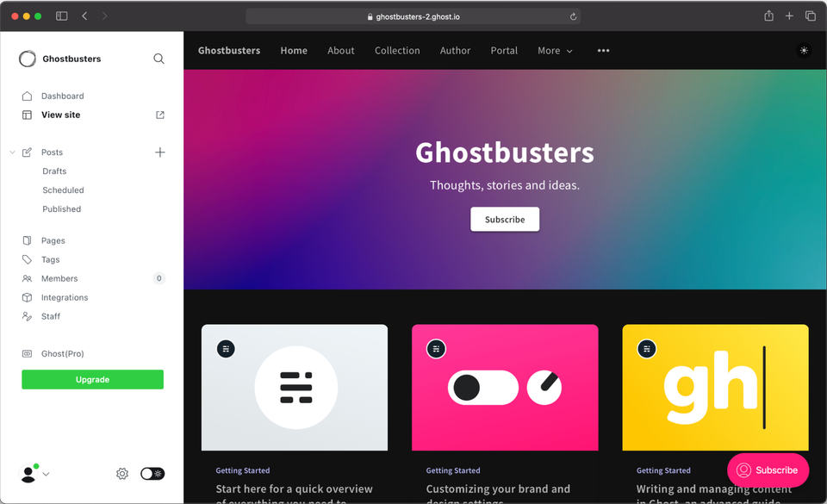Click 'Thoughts, stories and ideas.' tagline
This screenshot has height=504, width=827.
click(x=505, y=185)
